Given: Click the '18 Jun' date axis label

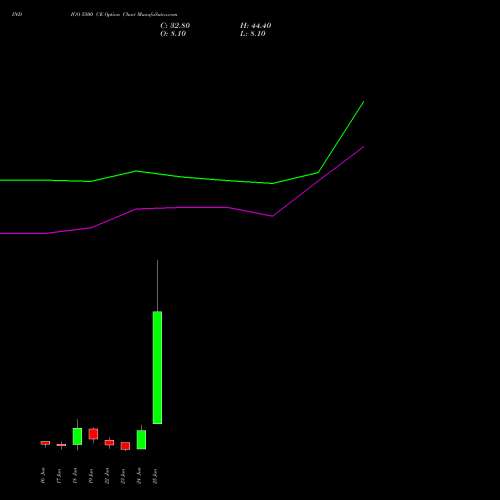Looking at the screenshot, I should (75, 476).
